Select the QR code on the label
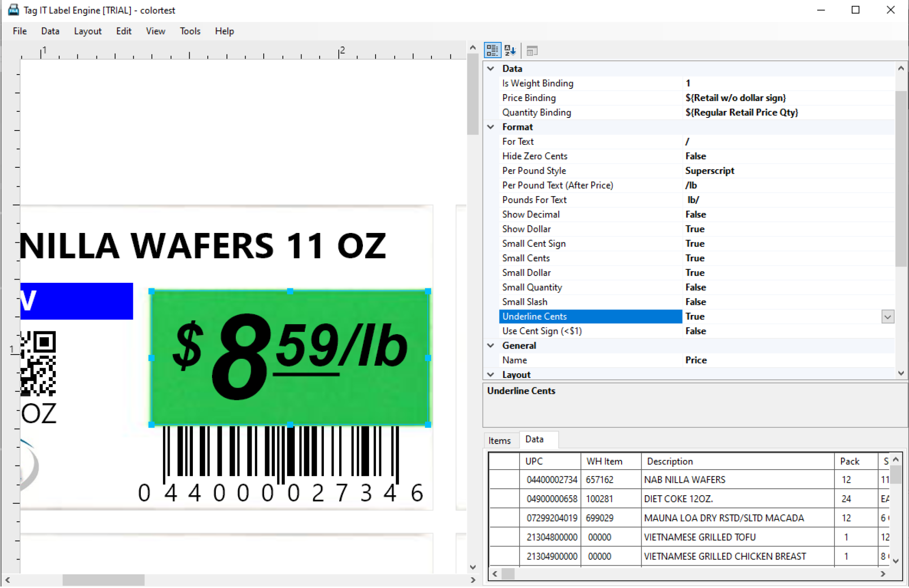This screenshot has height=588, width=909. (38, 363)
